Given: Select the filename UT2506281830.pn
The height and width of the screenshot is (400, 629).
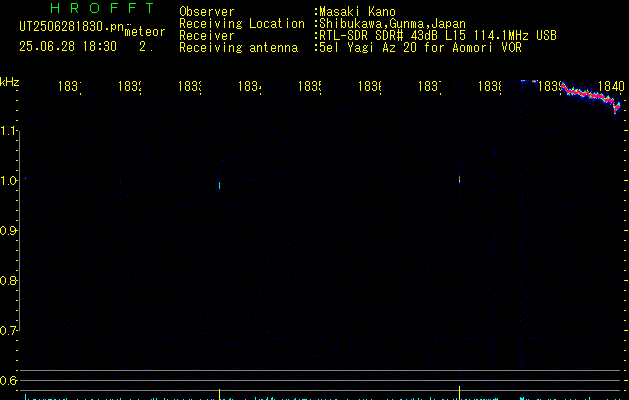Looking at the screenshot, I should point(71,27).
